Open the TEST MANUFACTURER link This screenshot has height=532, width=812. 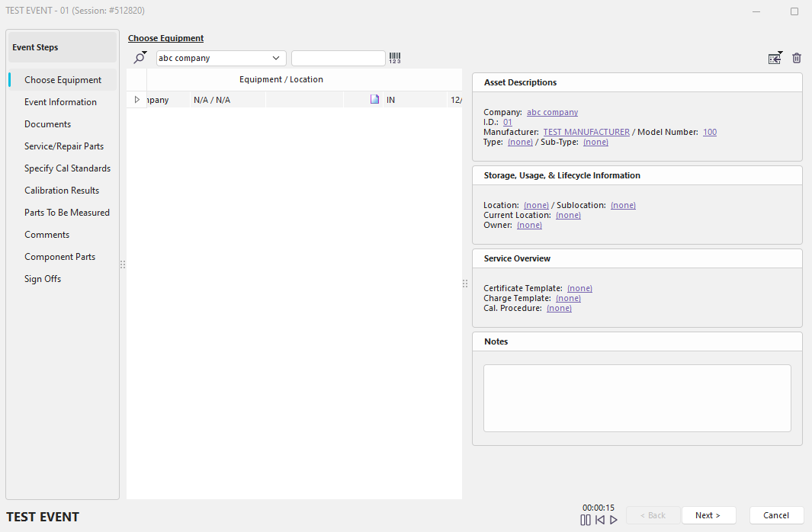coord(586,132)
